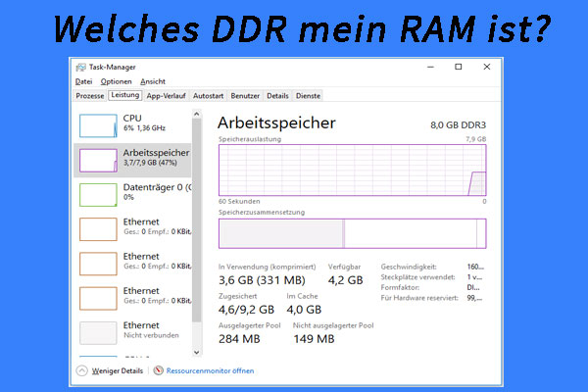Screen dimensions: 588x392
Task: Open the Datei menu
Action: tap(83, 81)
